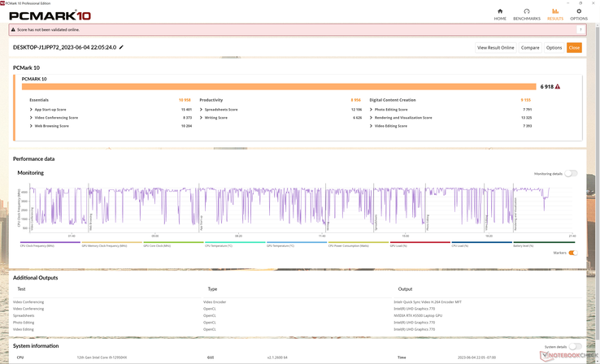
Task: Turn off the Markers toggle
Action: coord(572,253)
